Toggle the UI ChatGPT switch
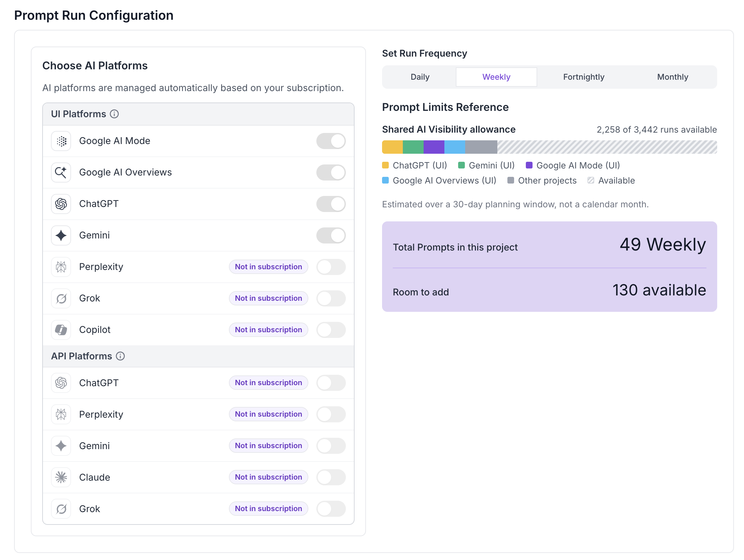The image size is (744, 560). tap(331, 204)
